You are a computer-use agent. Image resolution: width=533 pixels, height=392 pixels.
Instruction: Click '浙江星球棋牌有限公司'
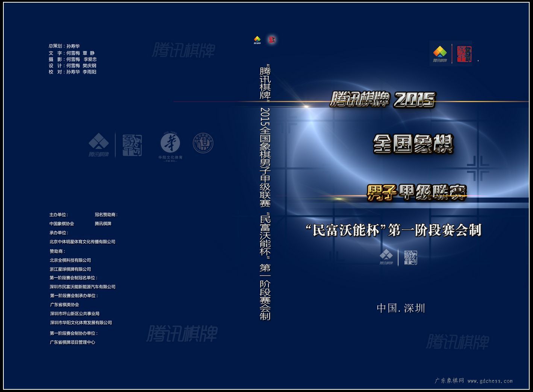pos(70,269)
